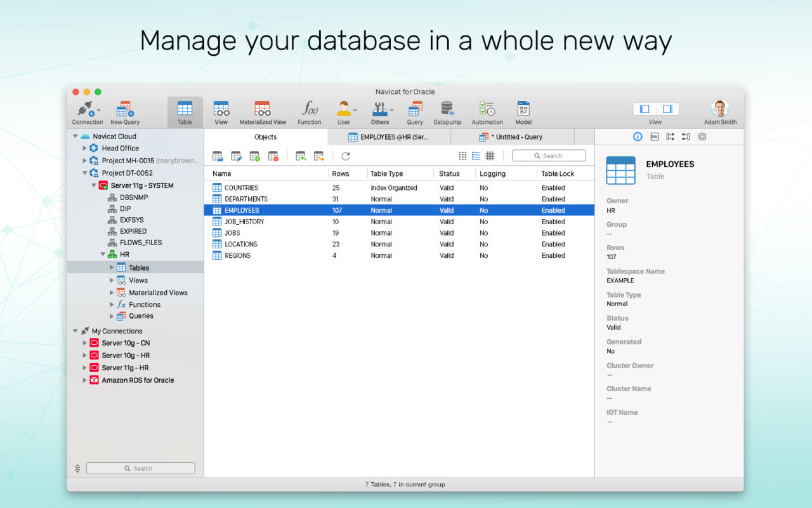Sort by Table Lock column header
Viewport: 812px width, 508px height.
(x=565, y=173)
